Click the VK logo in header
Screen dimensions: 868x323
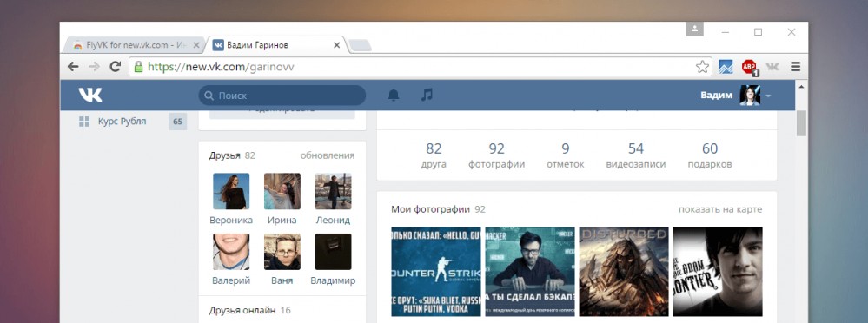point(90,96)
